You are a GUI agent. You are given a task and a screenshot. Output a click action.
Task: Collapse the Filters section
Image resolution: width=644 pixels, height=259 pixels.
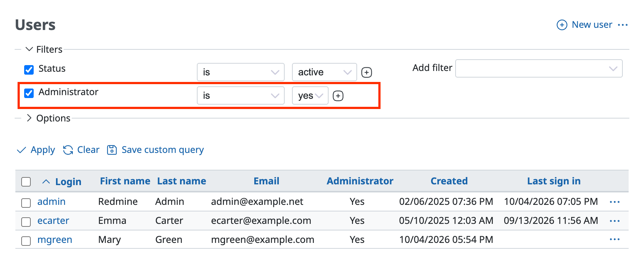point(44,49)
